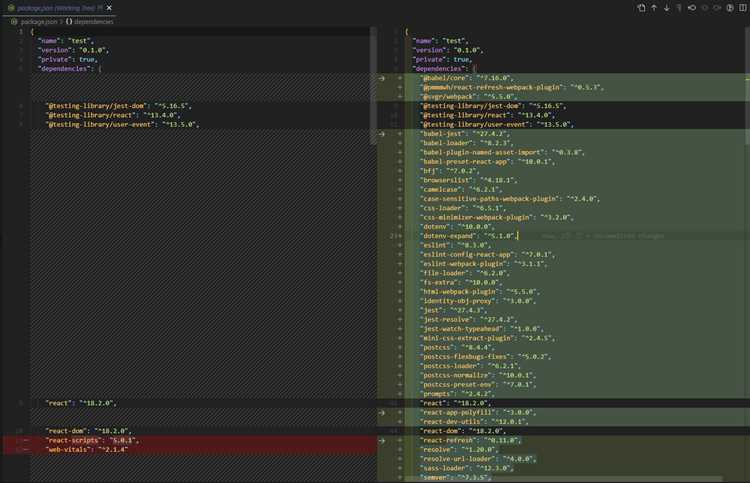Click the added "prompts" line

tap(457, 394)
